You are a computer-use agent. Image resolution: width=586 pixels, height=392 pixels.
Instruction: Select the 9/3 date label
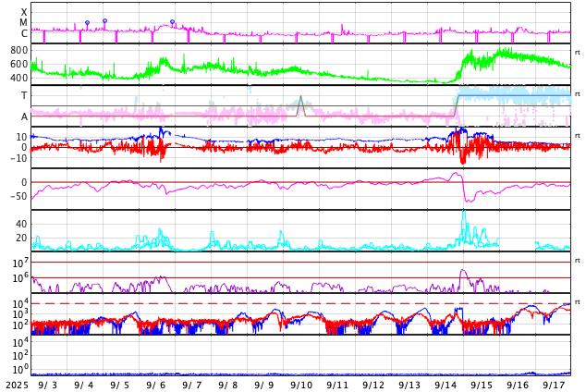(48, 385)
